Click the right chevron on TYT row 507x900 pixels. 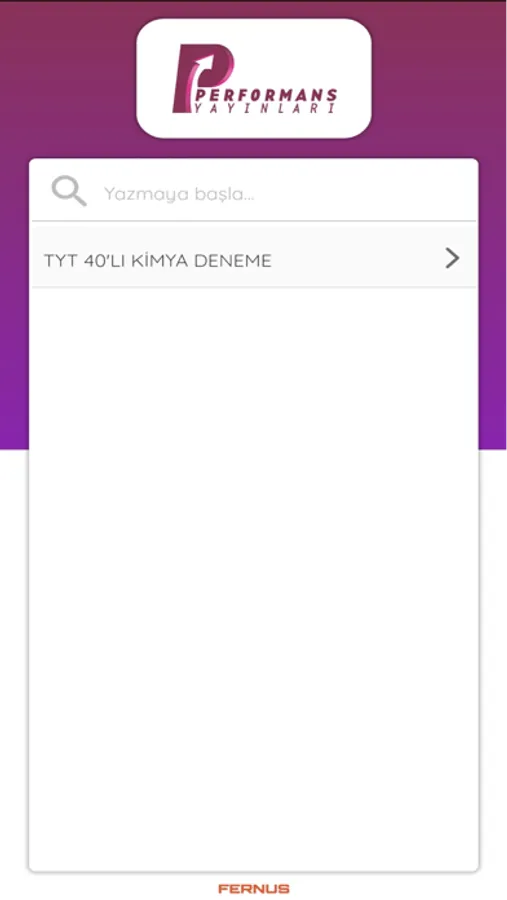coord(452,258)
